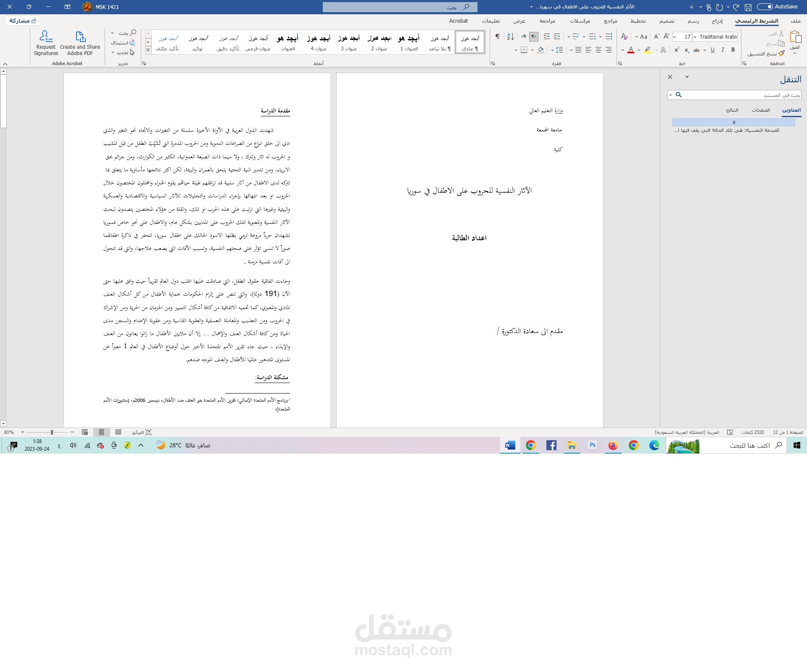Screen dimensions: 807x672
Task: Click the bullet list icon
Action: pos(609,37)
